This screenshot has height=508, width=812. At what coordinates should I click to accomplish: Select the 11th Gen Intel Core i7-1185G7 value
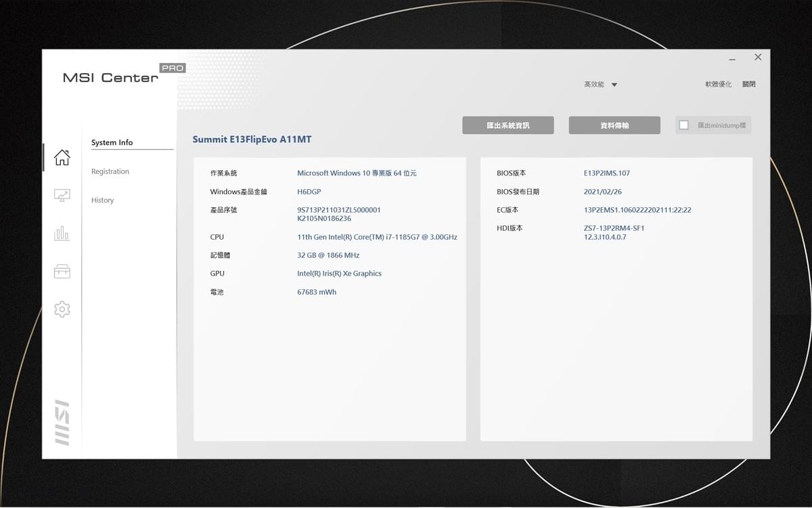tap(377, 237)
